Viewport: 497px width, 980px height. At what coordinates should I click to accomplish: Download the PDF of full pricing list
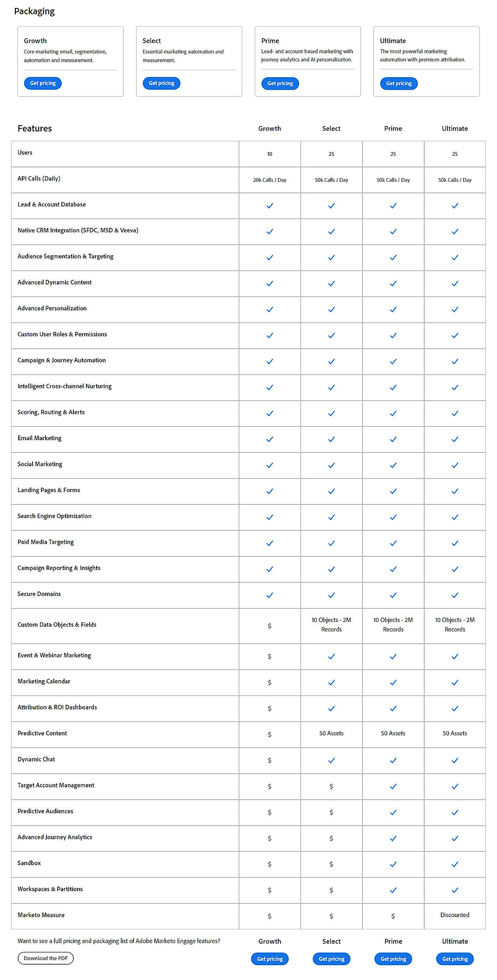(x=46, y=958)
